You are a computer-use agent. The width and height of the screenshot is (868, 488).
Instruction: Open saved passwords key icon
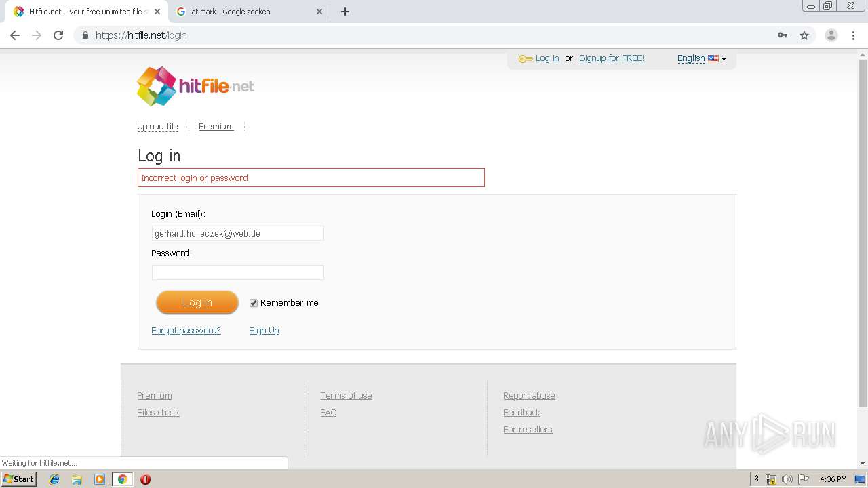(x=783, y=35)
